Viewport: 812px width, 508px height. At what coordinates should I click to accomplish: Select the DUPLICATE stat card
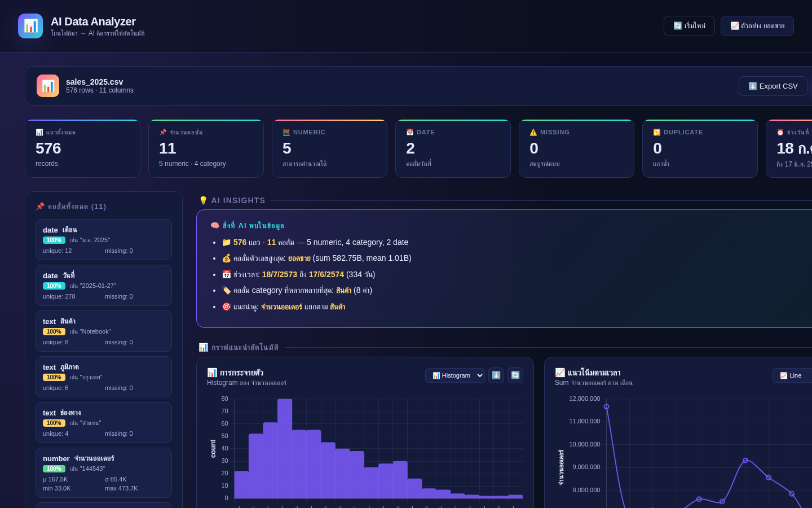(x=700, y=148)
